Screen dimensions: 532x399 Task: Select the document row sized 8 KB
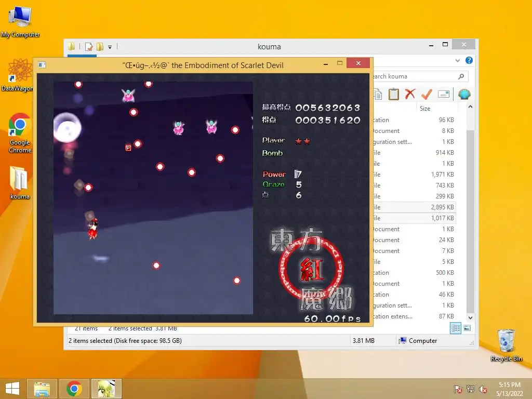[414, 130]
